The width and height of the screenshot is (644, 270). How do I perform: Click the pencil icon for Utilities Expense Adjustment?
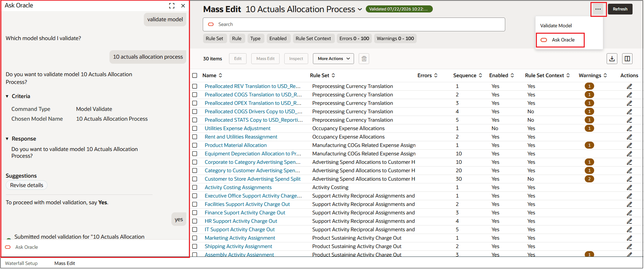coord(629,128)
